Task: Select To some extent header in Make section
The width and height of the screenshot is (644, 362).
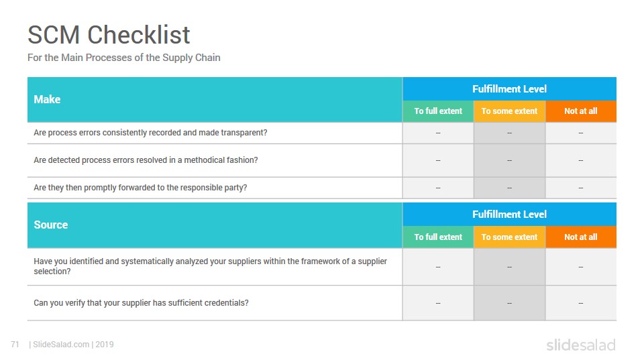Action: [x=509, y=111]
